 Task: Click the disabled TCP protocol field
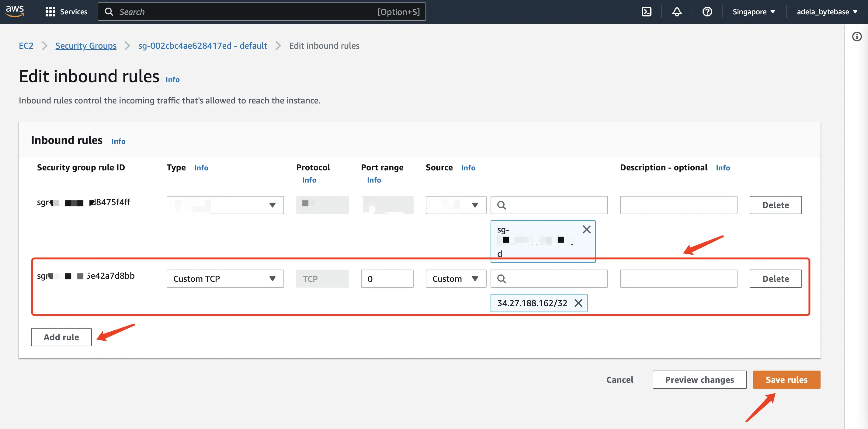point(322,279)
